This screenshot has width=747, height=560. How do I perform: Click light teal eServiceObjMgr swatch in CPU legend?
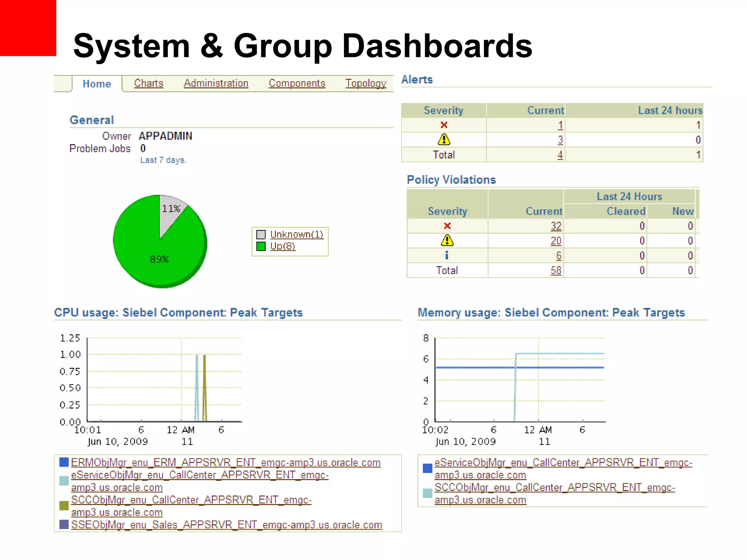click(x=64, y=481)
